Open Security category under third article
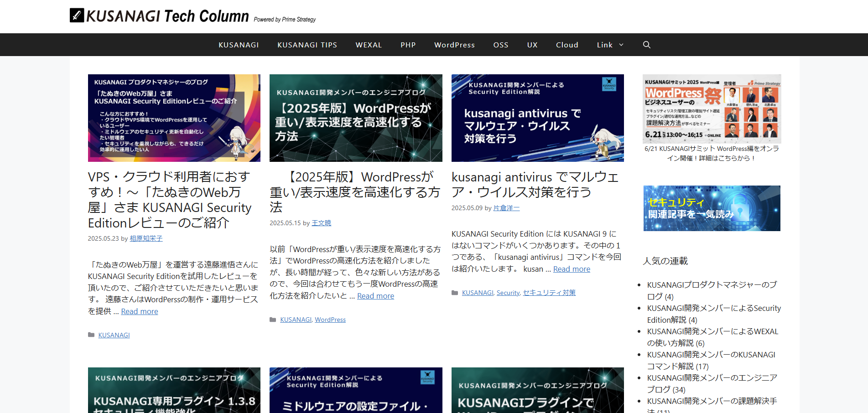This screenshot has width=868, height=413. [x=508, y=293]
